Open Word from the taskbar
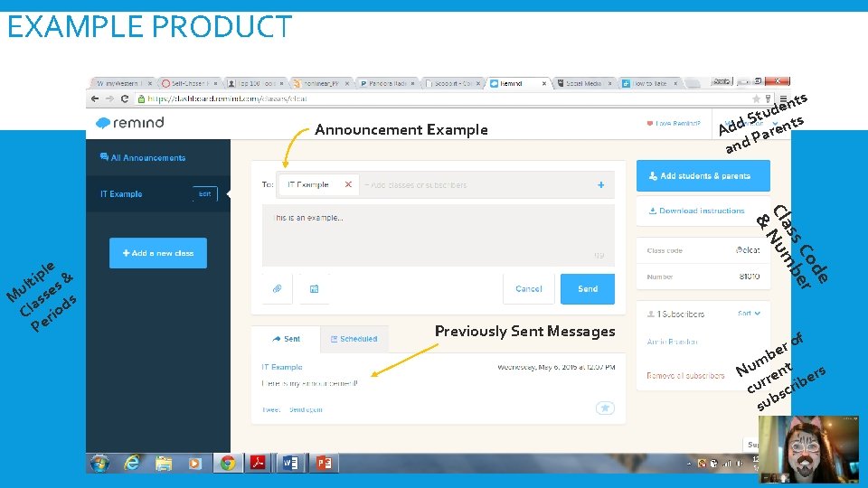868x488 pixels. pyautogui.click(x=290, y=463)
